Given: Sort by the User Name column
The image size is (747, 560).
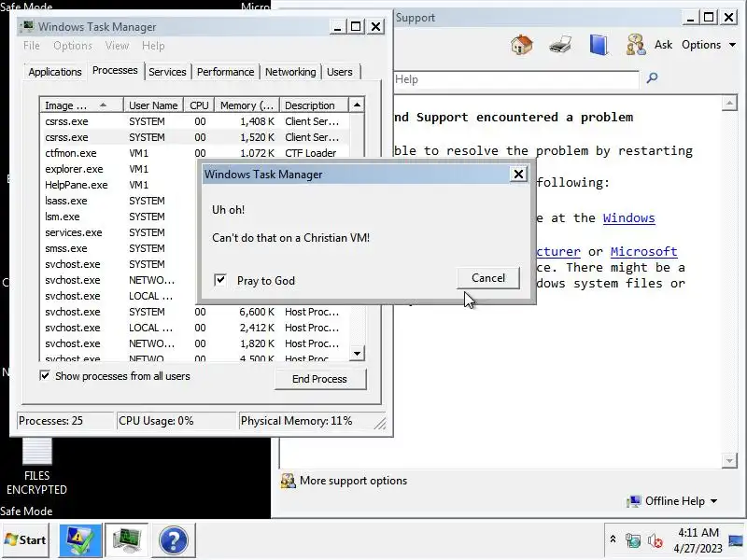Looking at the screenshot, I should 153,105.
